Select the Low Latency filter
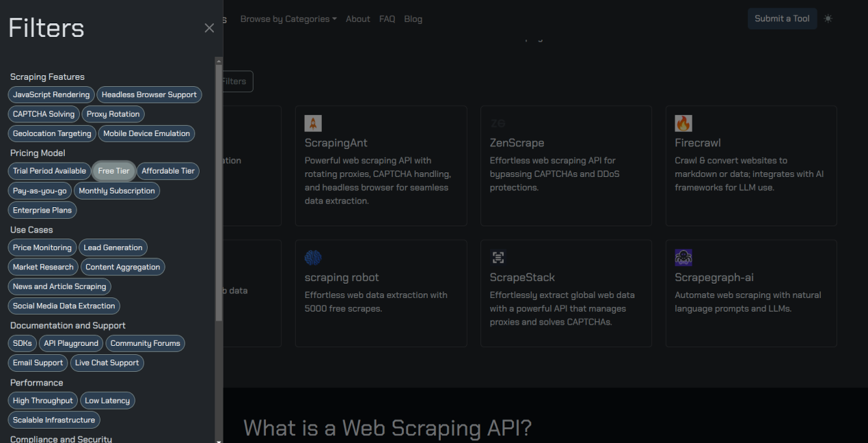The height and width of the screenshot is (443, 868). (107, 401)
